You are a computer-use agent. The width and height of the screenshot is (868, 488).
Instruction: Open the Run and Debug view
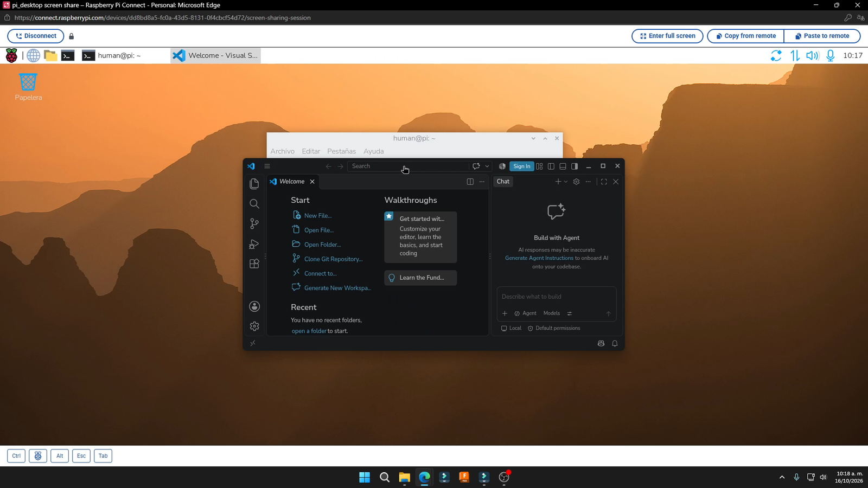254,244
